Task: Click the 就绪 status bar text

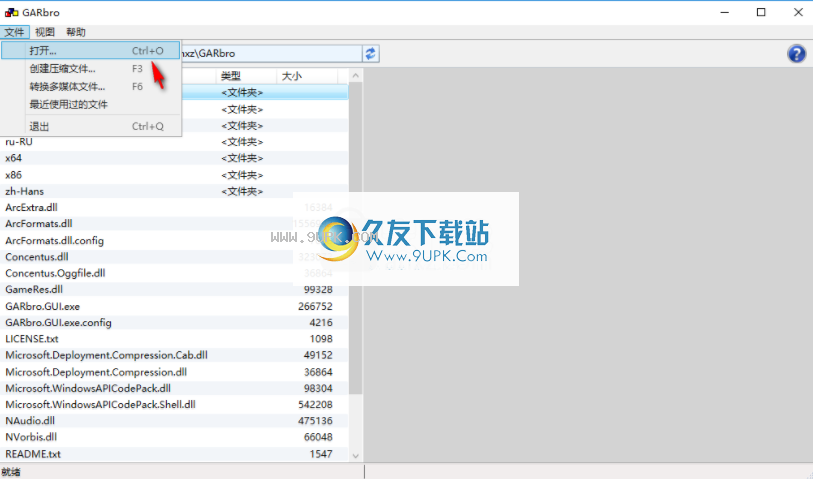Action: [x=11, y=472]
